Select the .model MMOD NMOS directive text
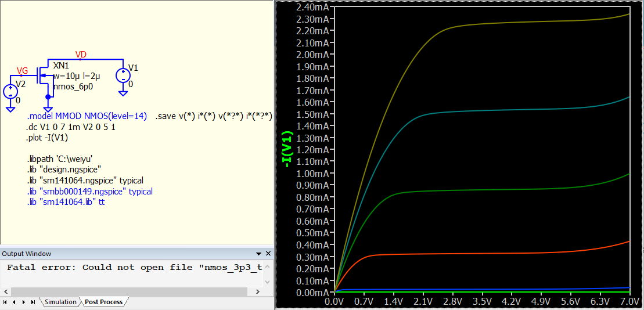The image size is (644, 310). click(87, 116)
